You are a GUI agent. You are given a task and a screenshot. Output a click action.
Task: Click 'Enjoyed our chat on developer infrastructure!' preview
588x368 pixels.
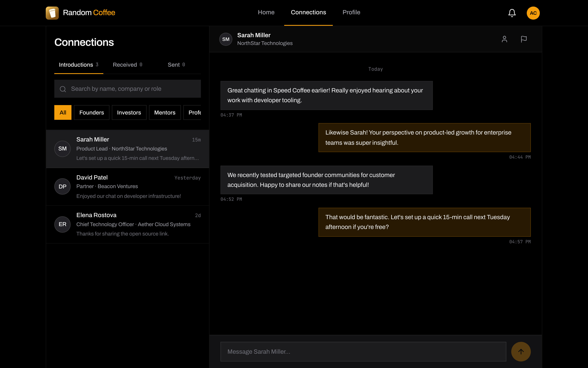129,196
